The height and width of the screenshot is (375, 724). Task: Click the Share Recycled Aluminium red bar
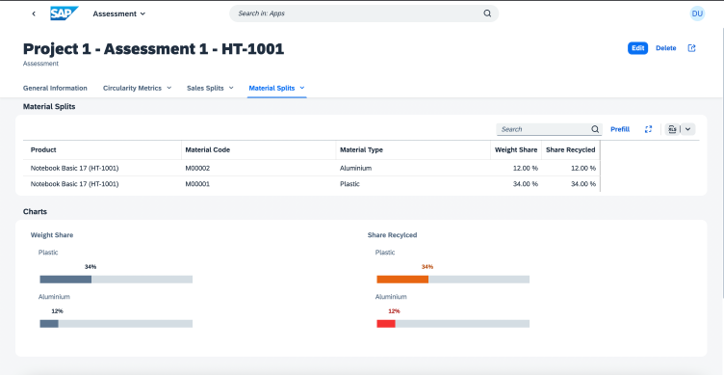click(386, 324)
